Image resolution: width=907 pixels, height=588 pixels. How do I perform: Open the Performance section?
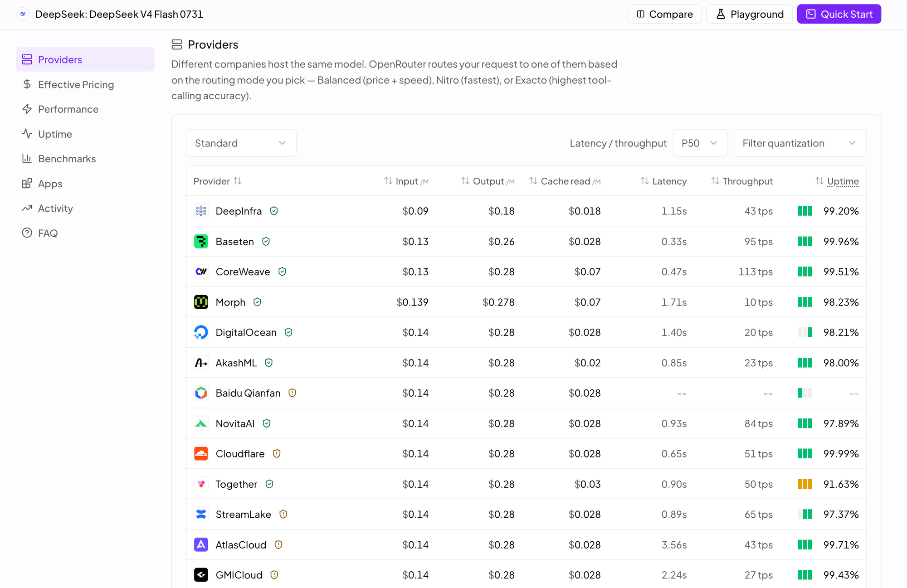(85, 109)
